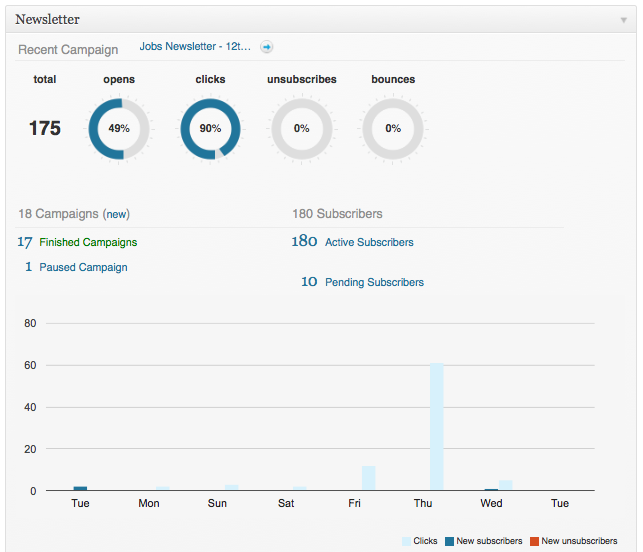Open the Jobs Newsletter campaign link
This screenshot has height=552, width=643.
click(195, 47)
